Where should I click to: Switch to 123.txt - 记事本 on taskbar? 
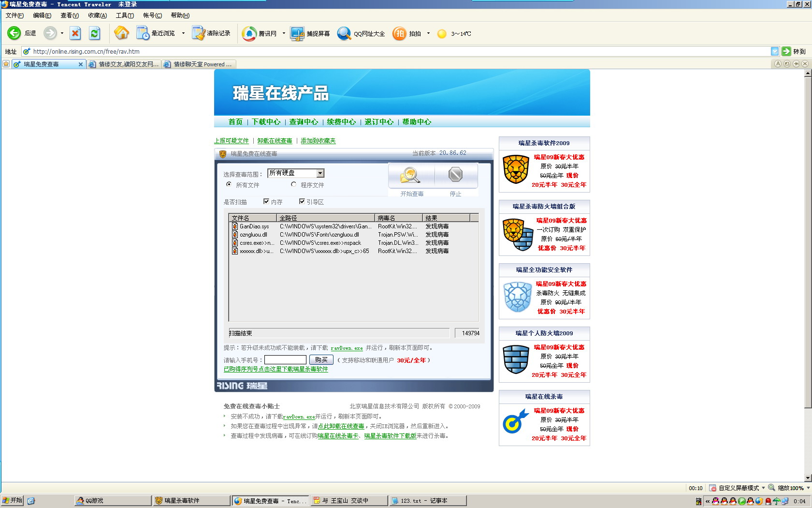pos(428,501)
